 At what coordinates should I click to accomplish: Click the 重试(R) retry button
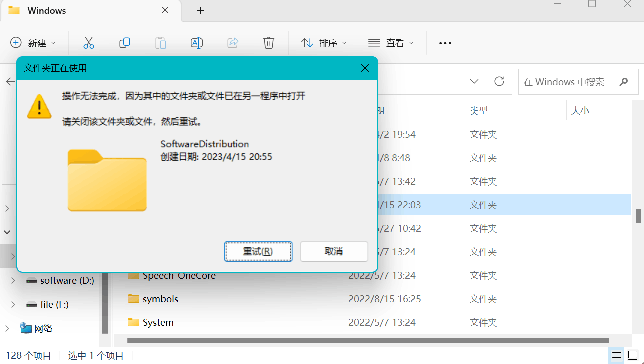tap(258, 251)
